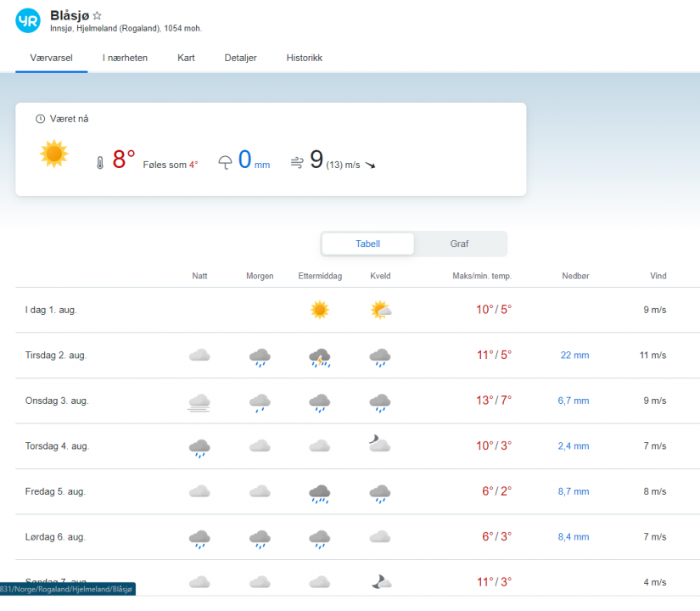Click Wednesday night fog icon
Screen dimensions: 700x611
(199, 401)
